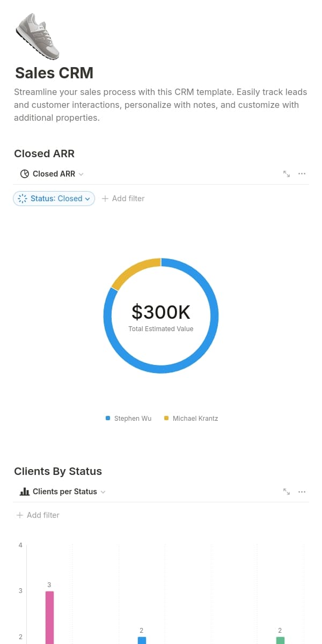Open the Closed ARR view dropdown chevron
Viewport: 322px width, 644px height.
pos(81,174)
